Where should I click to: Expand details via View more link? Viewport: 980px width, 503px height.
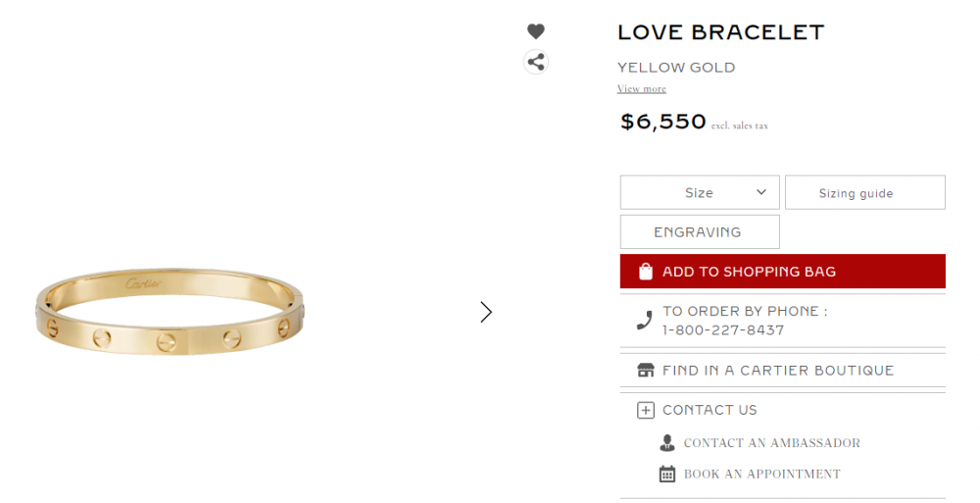pyautogui.click(x=641, y=89)
